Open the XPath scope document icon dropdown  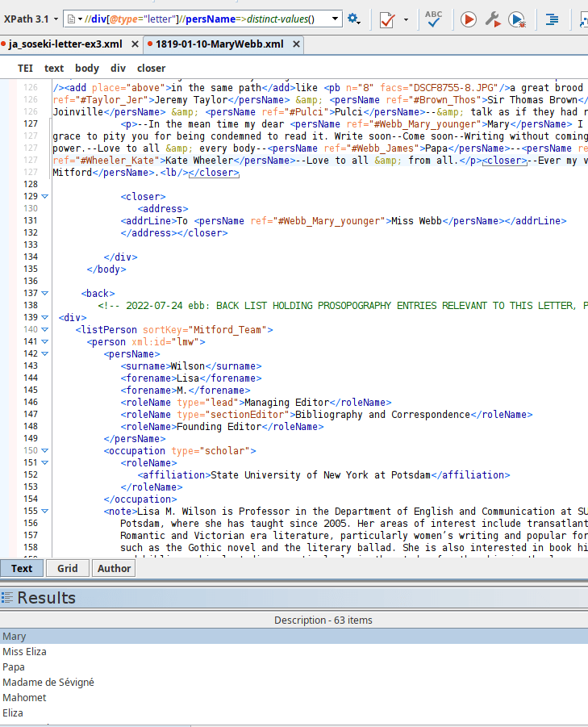click(74, 19)
